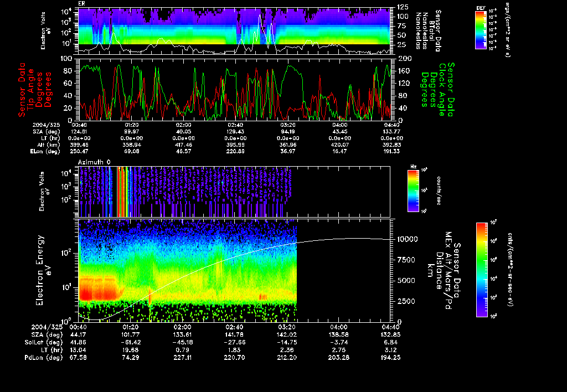Click the "Electron Energy" y-axis label
This screenshot has width=567, height=392.
[40, 270]
